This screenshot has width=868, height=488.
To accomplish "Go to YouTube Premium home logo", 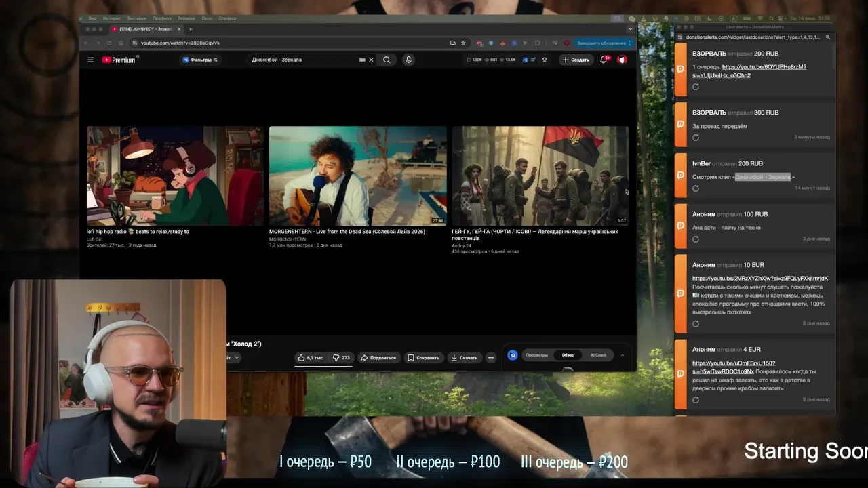I will (x=119, y=60).
